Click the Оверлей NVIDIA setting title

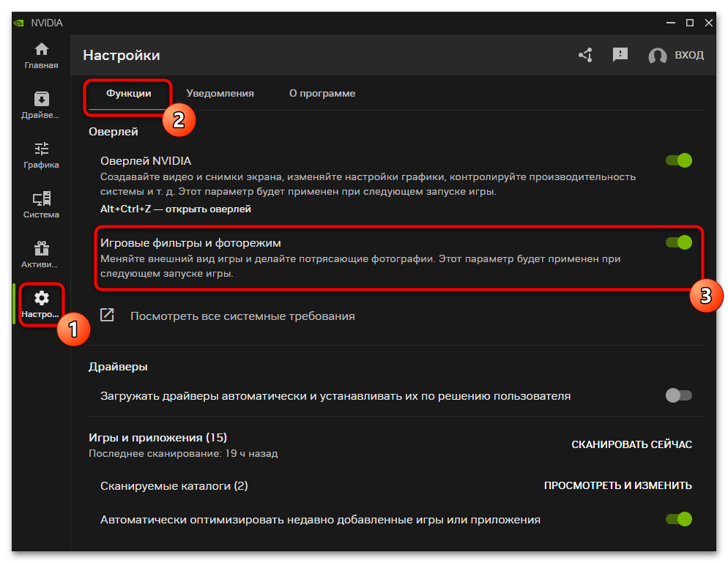tap(146, 160)
